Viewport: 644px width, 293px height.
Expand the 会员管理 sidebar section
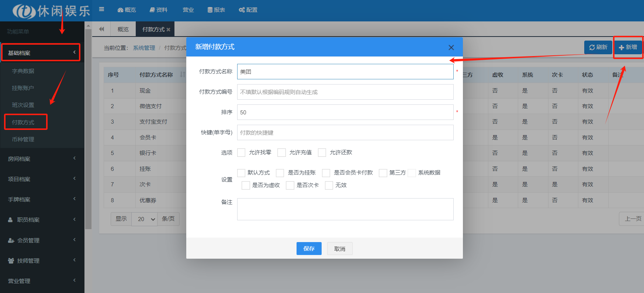pyautogui.click(x=42, y=240)
